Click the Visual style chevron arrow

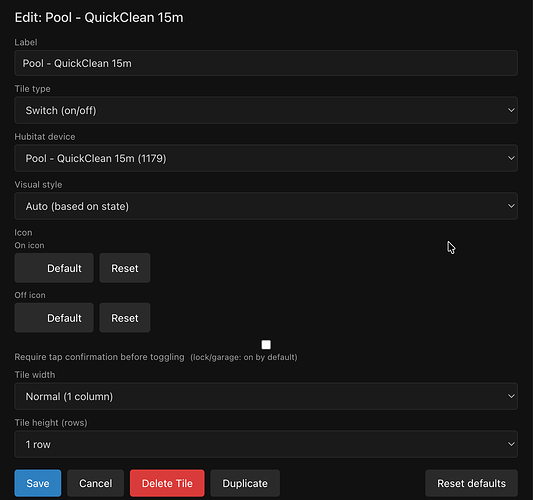(x=511, y=206)
